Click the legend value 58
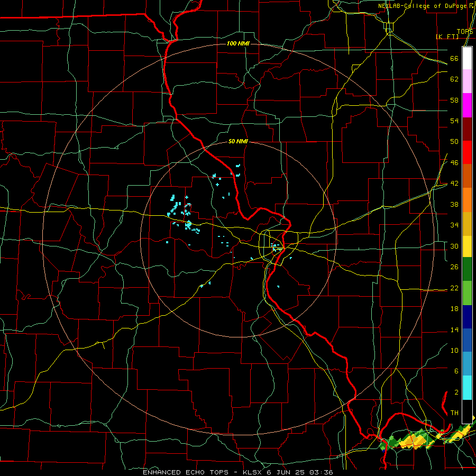 pyautogui.click(x=454, y=100)
